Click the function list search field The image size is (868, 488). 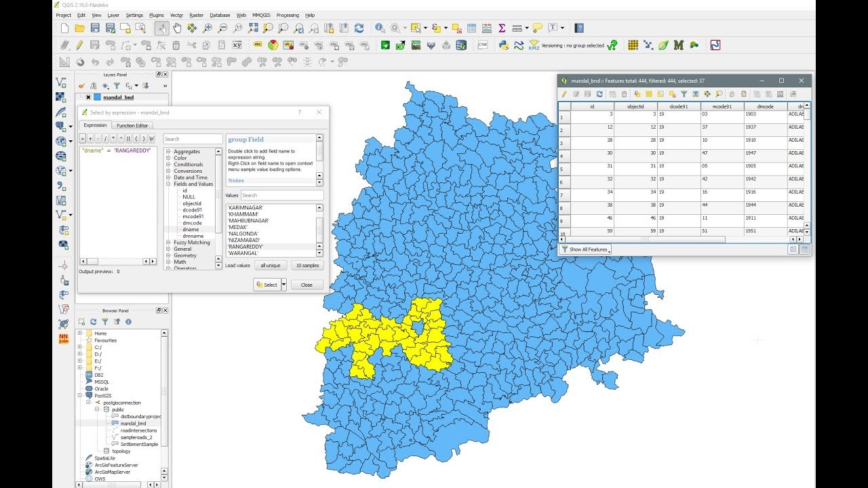(x=193, y=139)
